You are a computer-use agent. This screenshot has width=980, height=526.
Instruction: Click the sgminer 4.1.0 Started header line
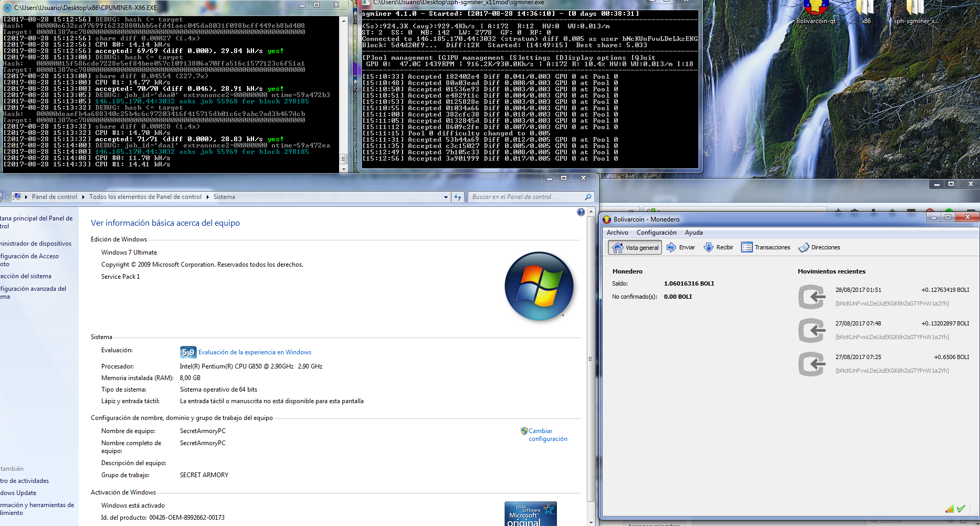click(x=500, y=14)
